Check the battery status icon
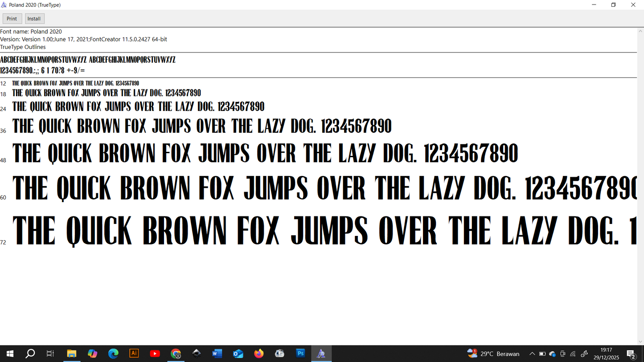 pyautogui.click(x=542, y=354)
